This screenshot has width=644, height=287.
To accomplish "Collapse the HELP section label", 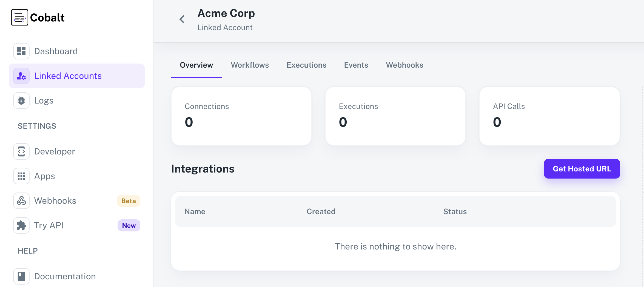I will point(27,250).
